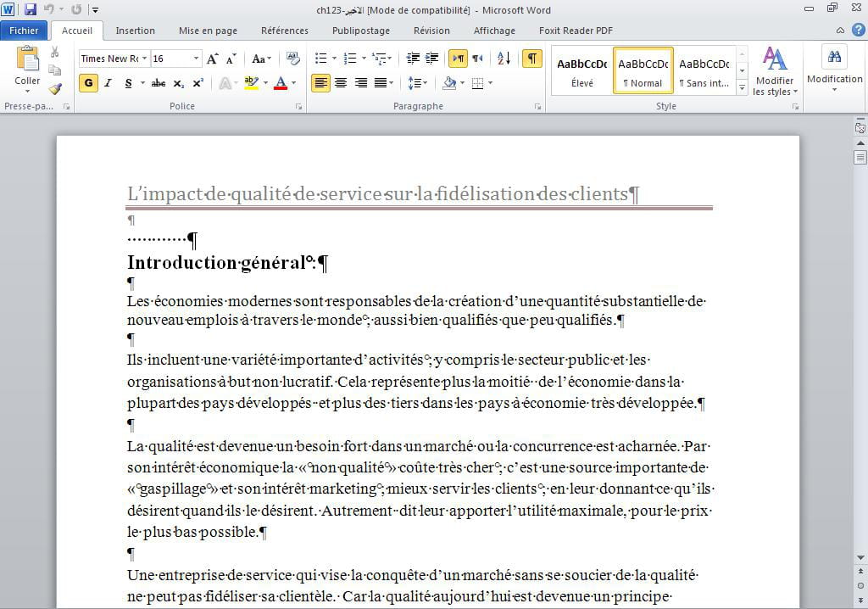
Task: Open the Paragraphe dialog launcher
Action: pos(537,106)
